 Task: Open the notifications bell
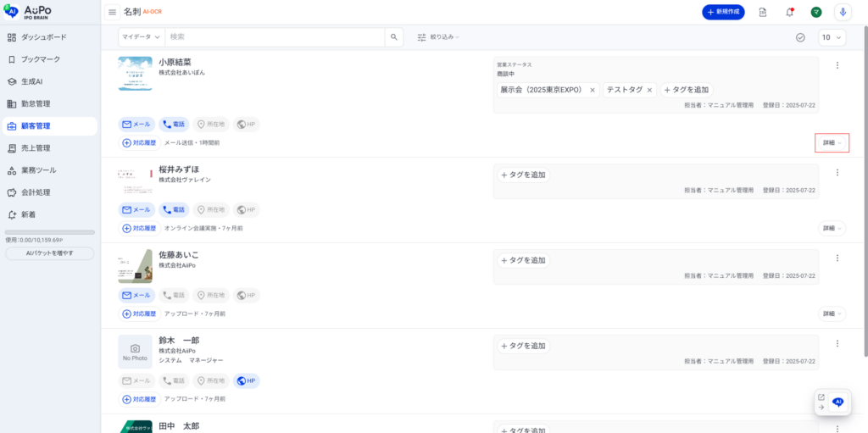tap(789, 12)
